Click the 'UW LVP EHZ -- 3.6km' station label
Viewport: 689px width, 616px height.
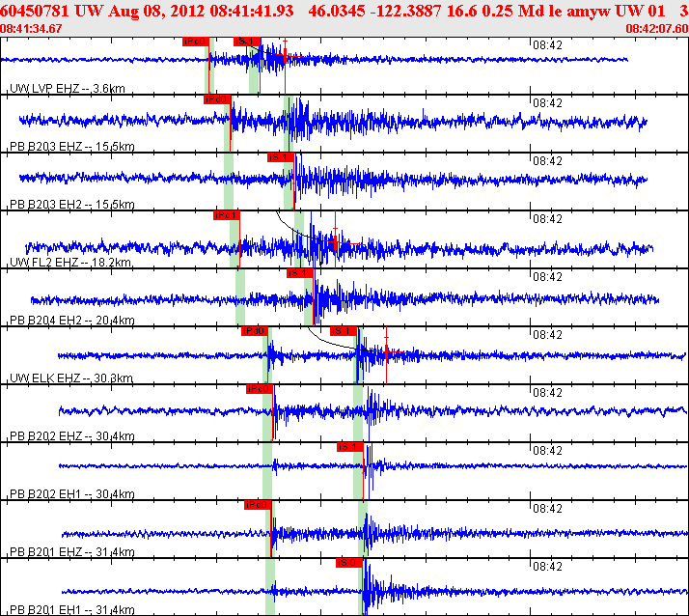pos(68,89)
